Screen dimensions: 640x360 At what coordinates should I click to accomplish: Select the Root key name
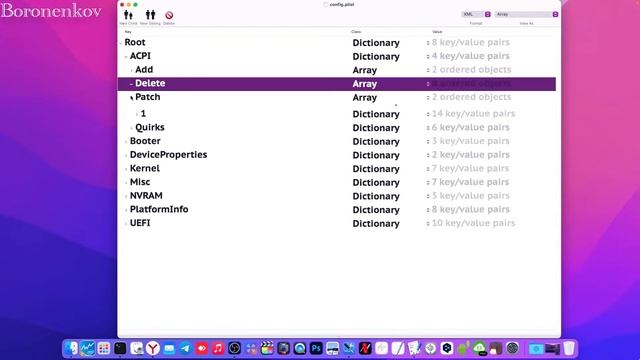[135, 42]
